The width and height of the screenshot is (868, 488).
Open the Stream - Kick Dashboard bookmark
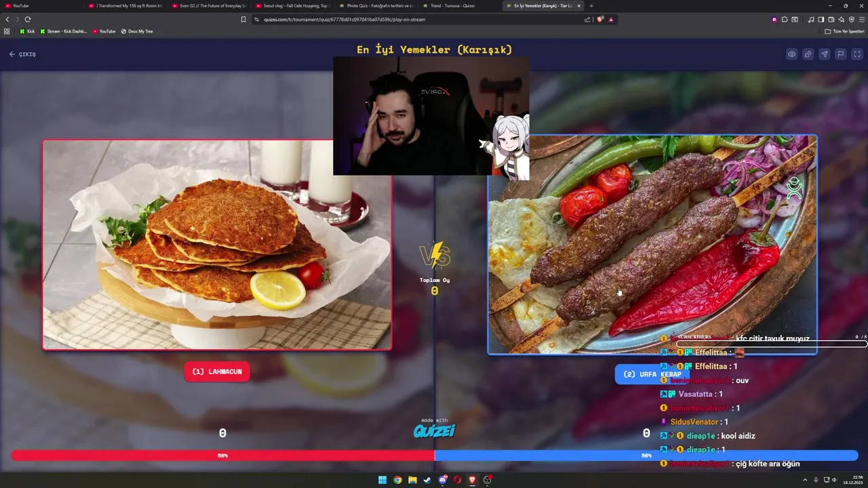coord(64,31)
